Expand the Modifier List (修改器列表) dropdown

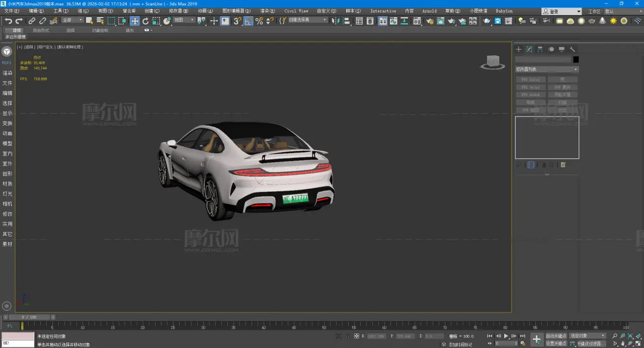click(x=546, y=69)
